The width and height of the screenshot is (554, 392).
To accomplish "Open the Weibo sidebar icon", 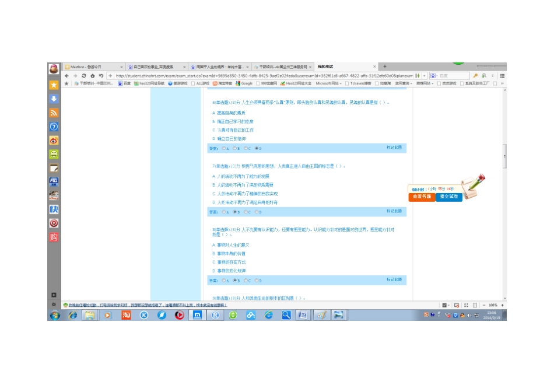I will coord(54,141).
